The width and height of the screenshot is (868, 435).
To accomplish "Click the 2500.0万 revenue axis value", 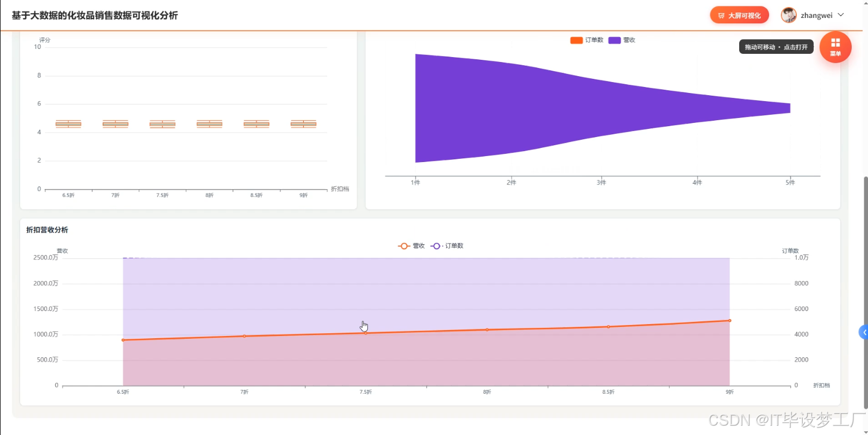I will (x=46, y=258).
